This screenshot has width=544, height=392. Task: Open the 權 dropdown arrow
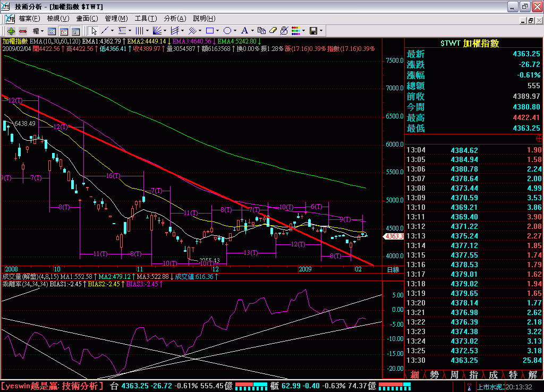[x=42, y=31]
